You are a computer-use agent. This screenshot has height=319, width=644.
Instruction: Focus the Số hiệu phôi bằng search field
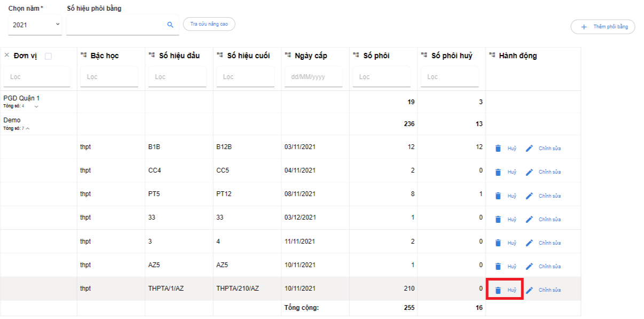point(116,25)
